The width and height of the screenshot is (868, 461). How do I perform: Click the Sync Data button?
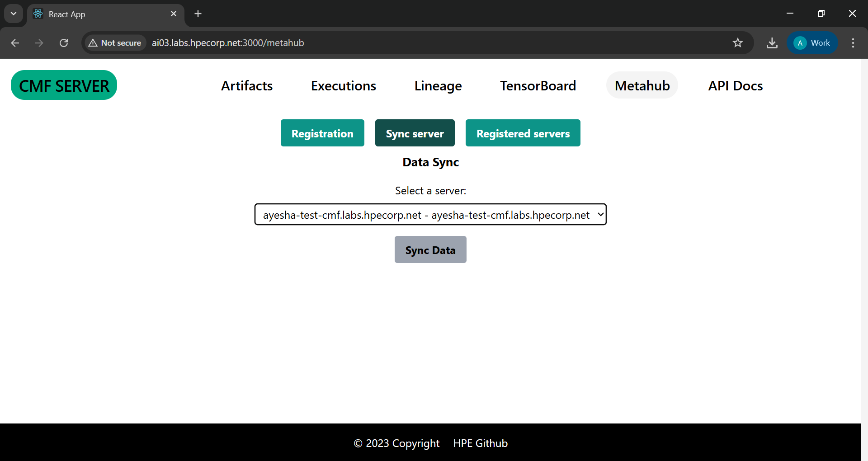(430, 249)
